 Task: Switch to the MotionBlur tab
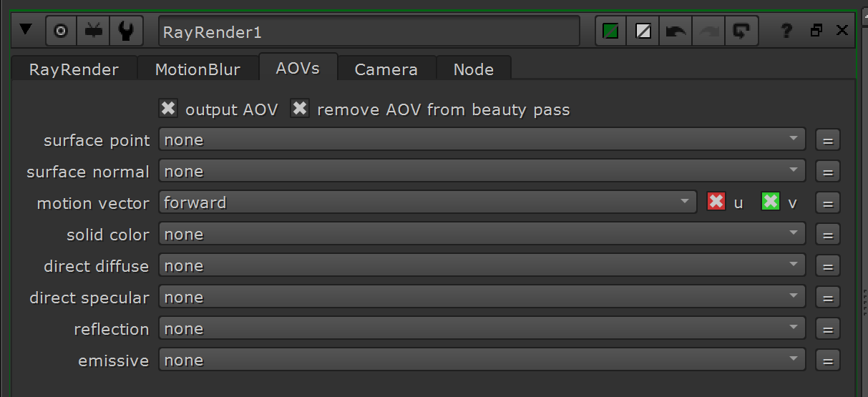pos(198,69)
